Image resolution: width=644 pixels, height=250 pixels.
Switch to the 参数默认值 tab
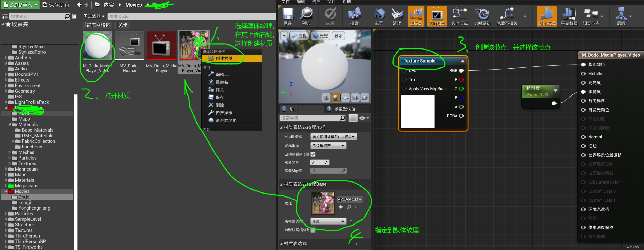[345, 109]
